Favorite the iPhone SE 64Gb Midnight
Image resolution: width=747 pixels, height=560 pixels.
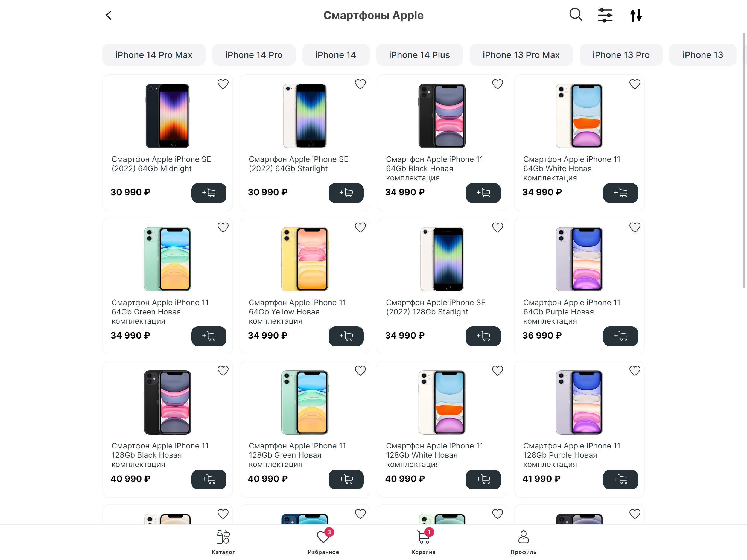click(x=223, y=84)
